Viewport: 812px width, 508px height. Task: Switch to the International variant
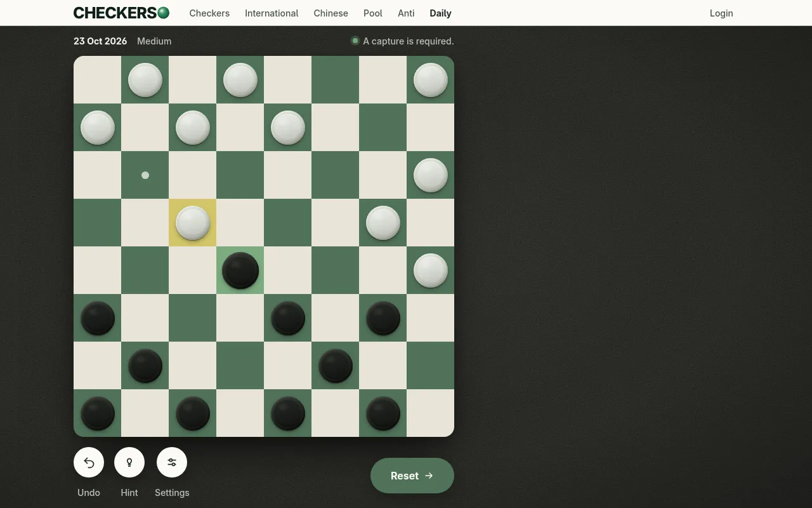point(272,13)
